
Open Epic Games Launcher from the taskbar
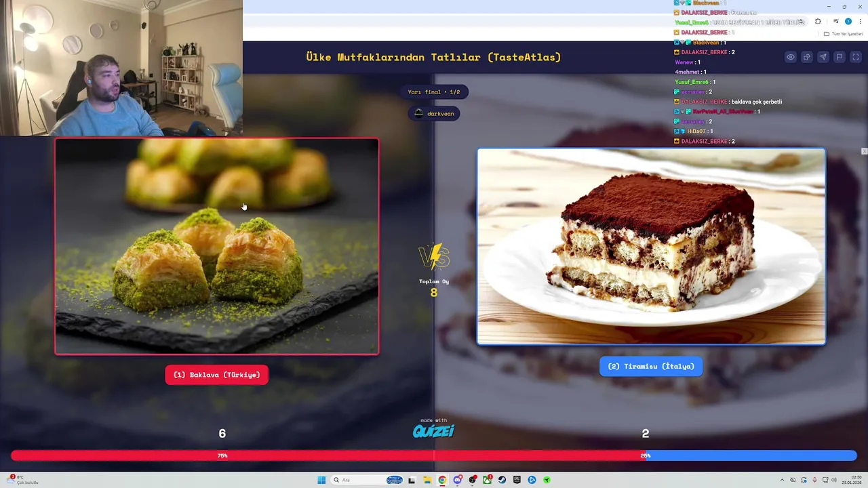click(517, 480)
